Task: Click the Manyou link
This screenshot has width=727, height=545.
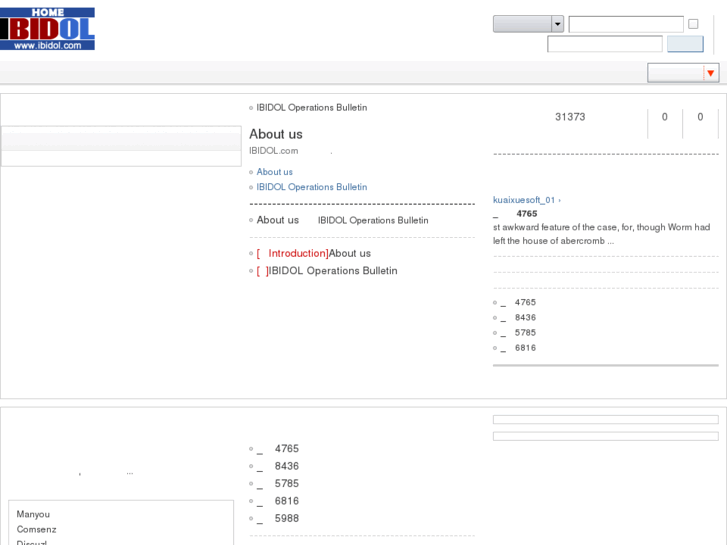Action: tap(33, 514)
